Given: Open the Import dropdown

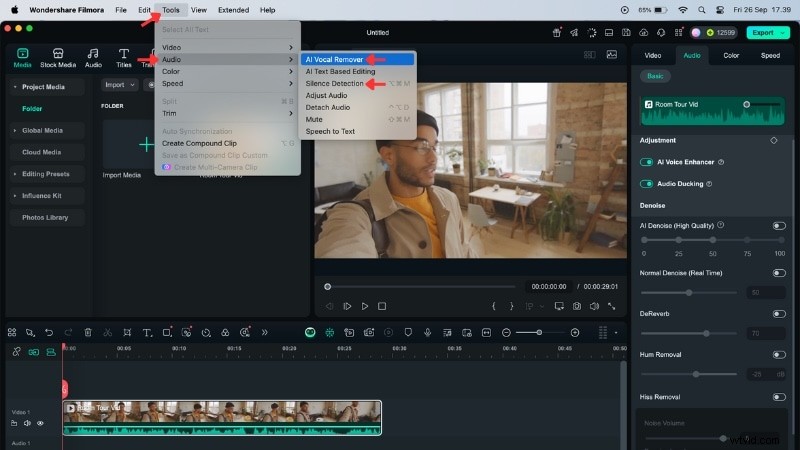Looking at the screenshot, I should pyautogui.click(x=119, y=85).
